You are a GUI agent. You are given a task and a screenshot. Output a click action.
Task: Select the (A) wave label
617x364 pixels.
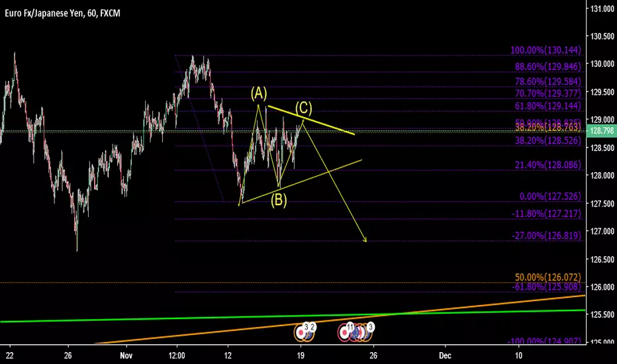point(259,93)
